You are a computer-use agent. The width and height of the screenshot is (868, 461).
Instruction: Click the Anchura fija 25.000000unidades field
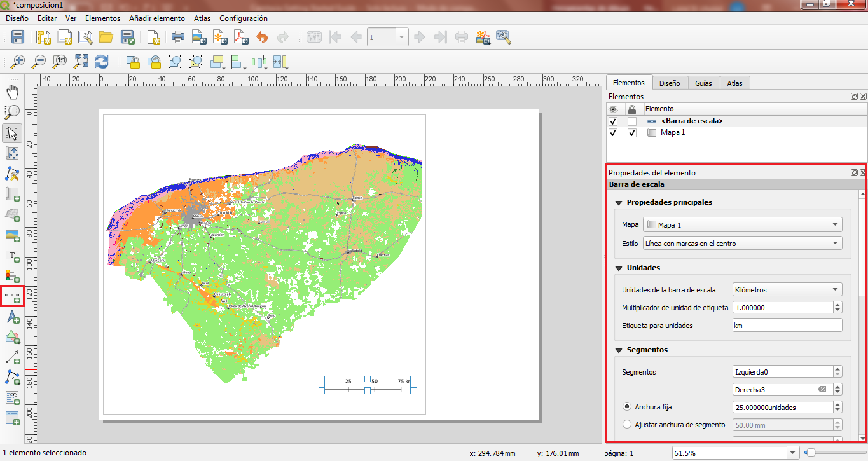[x=782, y=407]
